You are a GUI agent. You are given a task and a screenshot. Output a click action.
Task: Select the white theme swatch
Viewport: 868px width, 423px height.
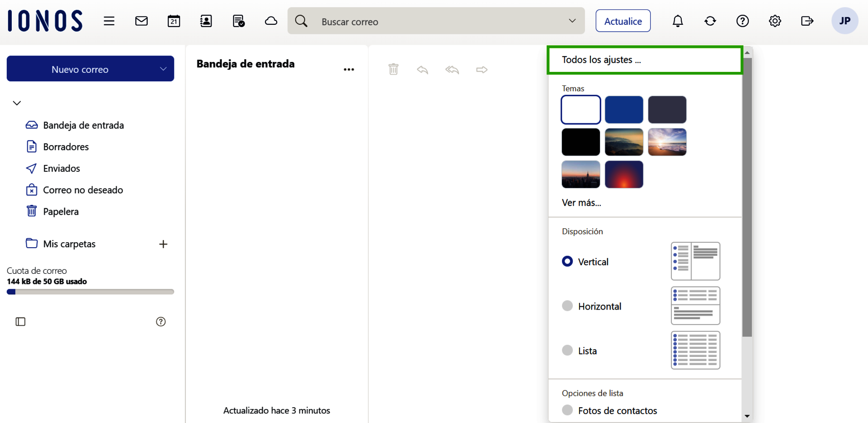[x=581, y=110]
